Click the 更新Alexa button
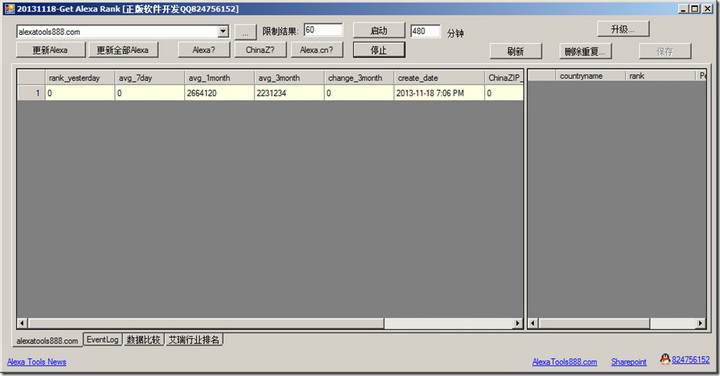720x376 pixels. [51, 50]
